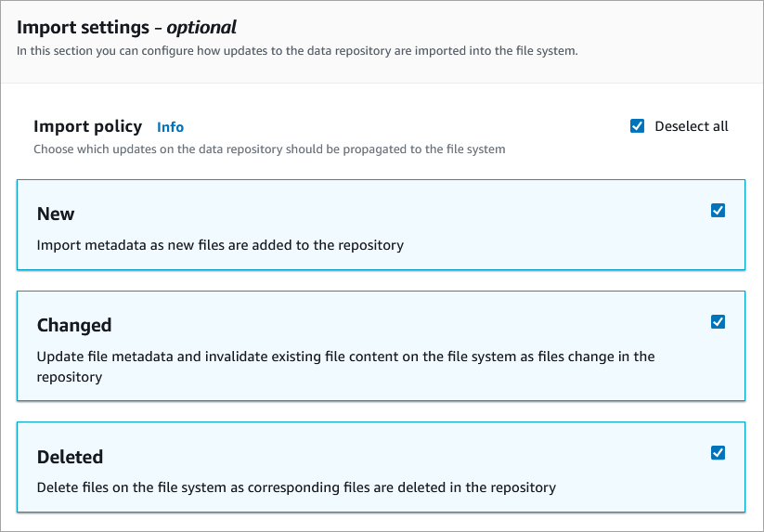Image resolution: width=764 pixels, height=532 pixels.
Task: Uncheck the Deselect all checkbox
Action: click(x=637, y=126)
